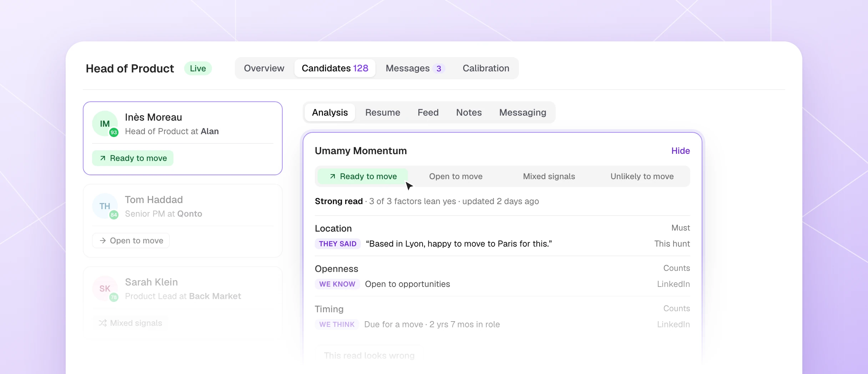The width and height of the screenshot is (868, 374).
Task: Click the WE THINK label under Timing
Action: click(337, 324)
